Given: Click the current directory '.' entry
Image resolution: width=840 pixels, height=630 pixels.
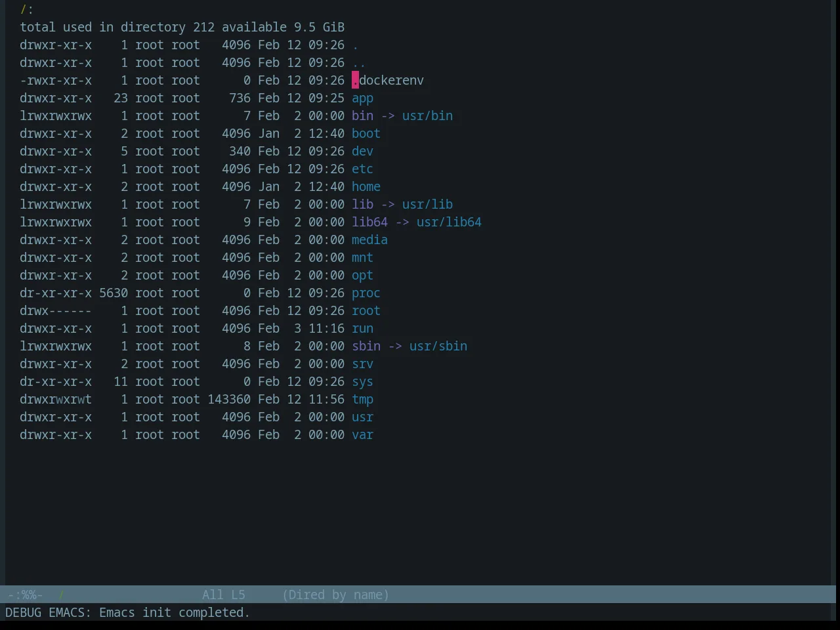Looking at the screenshot, I should point(355,45).
